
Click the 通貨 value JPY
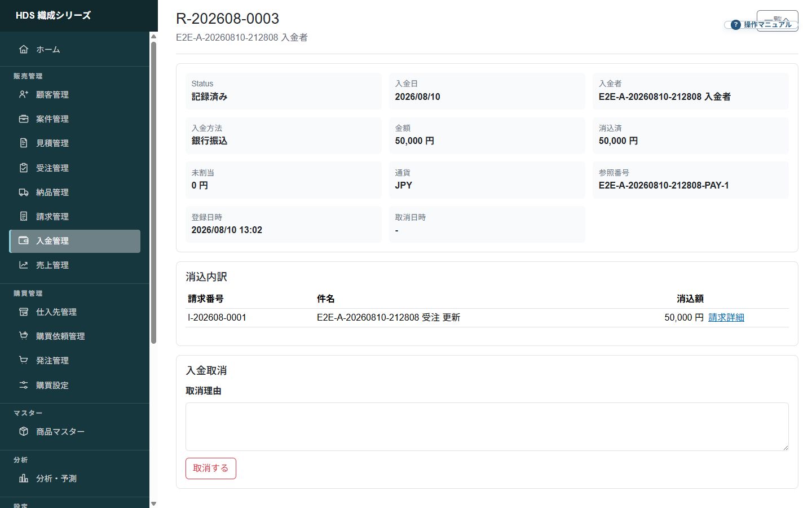point(403,186)
